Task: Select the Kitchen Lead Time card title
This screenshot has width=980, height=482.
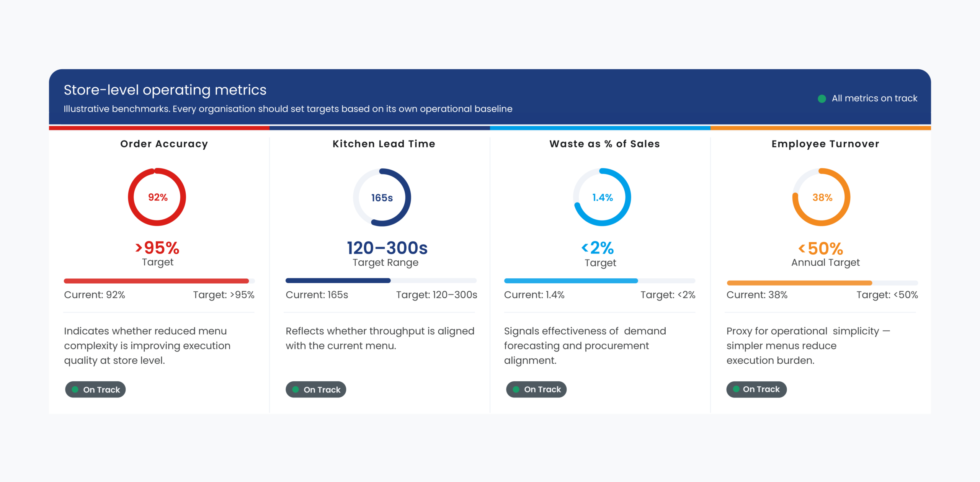Action: tap(384, 144)
